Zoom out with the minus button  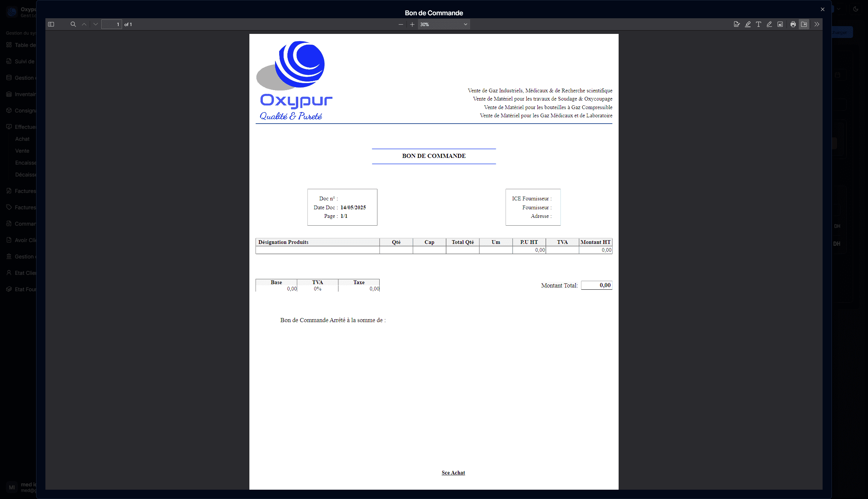[x=401, y=24]
